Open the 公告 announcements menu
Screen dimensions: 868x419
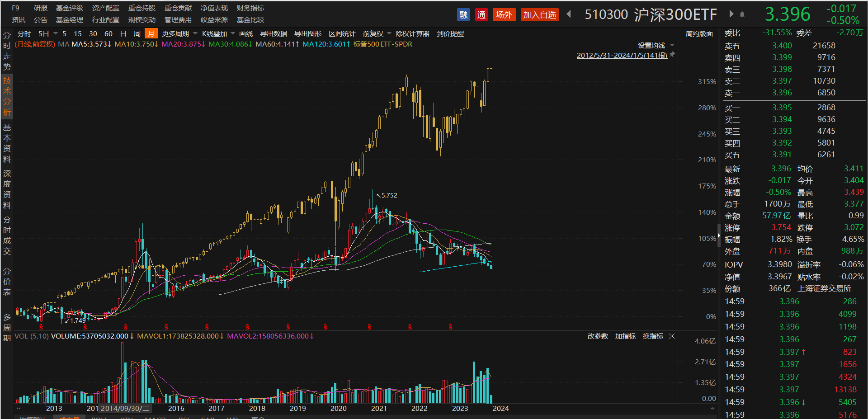click(x=41, y=20)
